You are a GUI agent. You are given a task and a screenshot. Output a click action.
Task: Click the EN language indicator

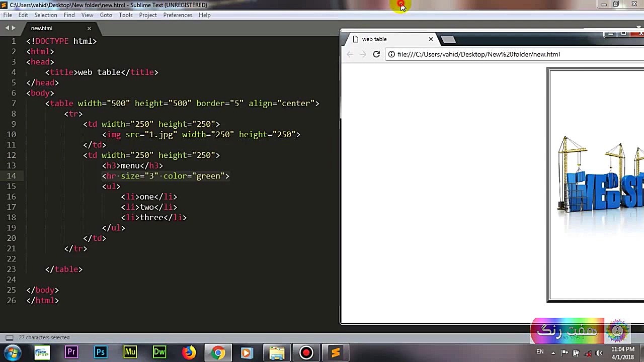(x=540, y=352)
